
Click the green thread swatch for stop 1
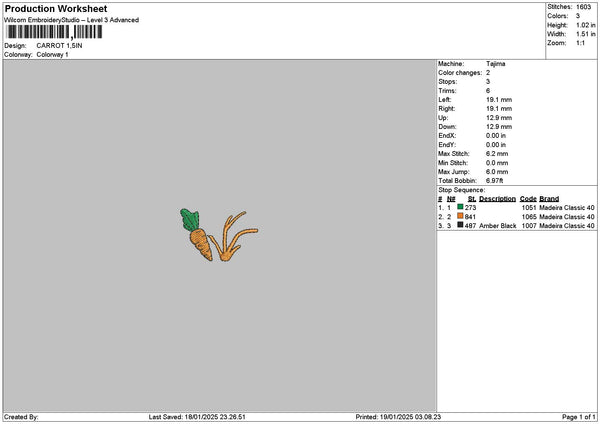coord(460,207)
